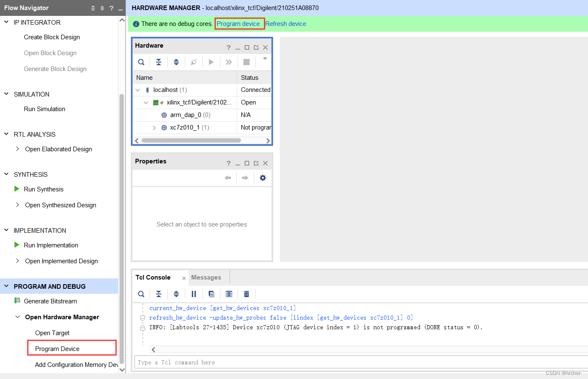Click Add Configuration Memory Device

pyautogui.click(x=77, y=365)
